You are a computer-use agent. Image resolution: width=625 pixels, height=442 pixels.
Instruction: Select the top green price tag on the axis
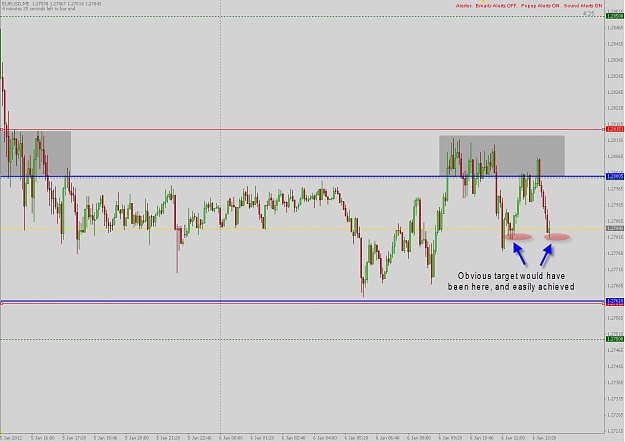coord(615,16)
